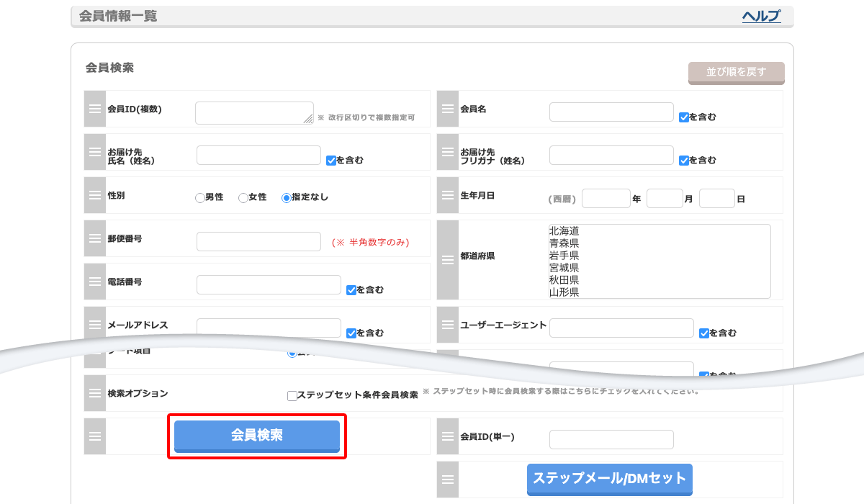Focus the 郵便番号 input field
Screen dimensions: 864x504
[258, 242]
